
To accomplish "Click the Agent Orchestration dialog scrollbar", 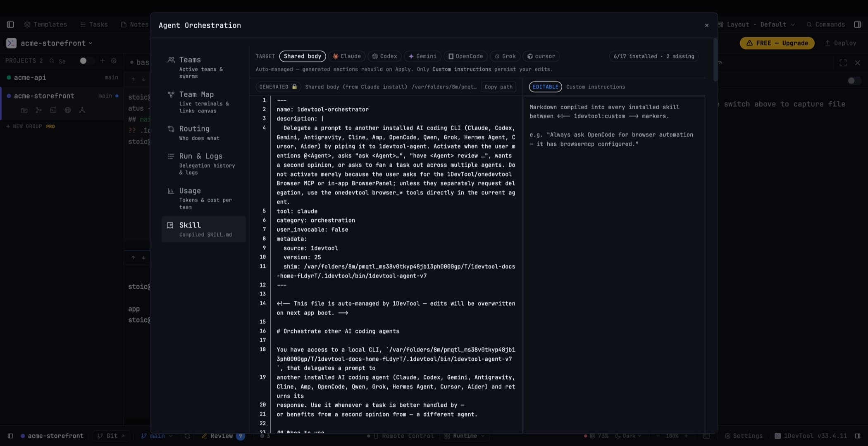I will tap(715, 60).
